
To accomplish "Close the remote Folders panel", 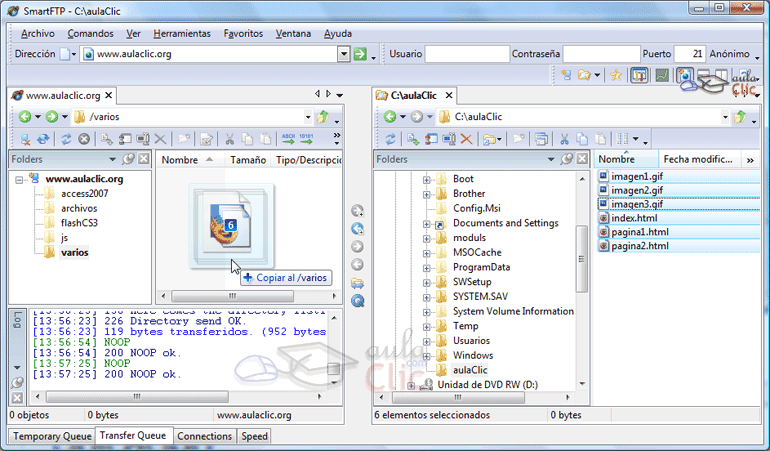I will click(143, 159).
